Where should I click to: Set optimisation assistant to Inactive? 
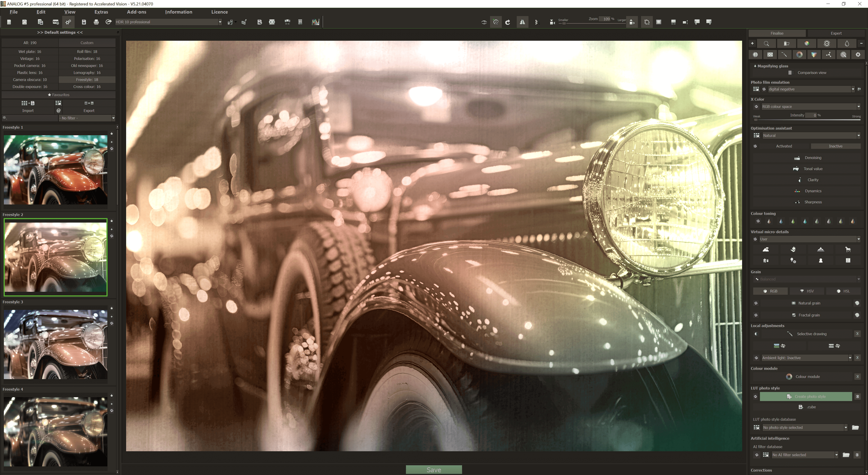pyautogui.click(x=835, y=146)
